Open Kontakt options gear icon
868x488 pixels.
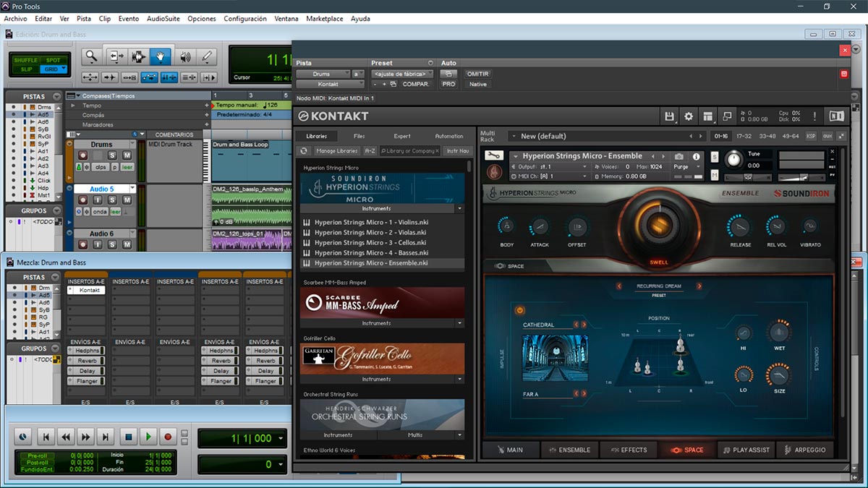click(689, 116)
